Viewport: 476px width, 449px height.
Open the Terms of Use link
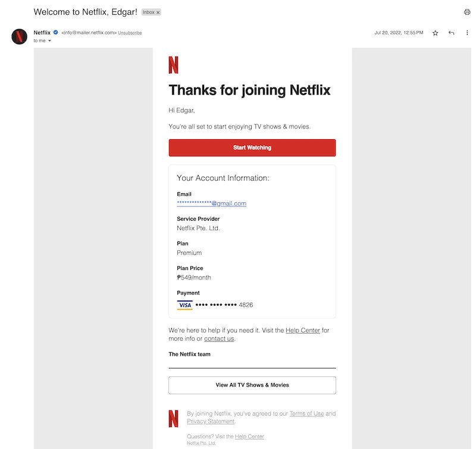(306, 413)
